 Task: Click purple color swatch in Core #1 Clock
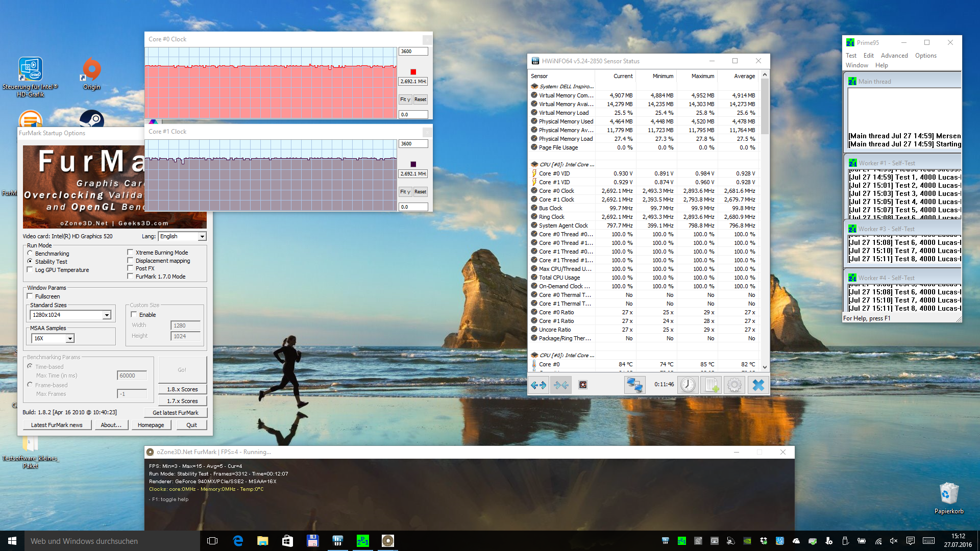tap(413, 164)
